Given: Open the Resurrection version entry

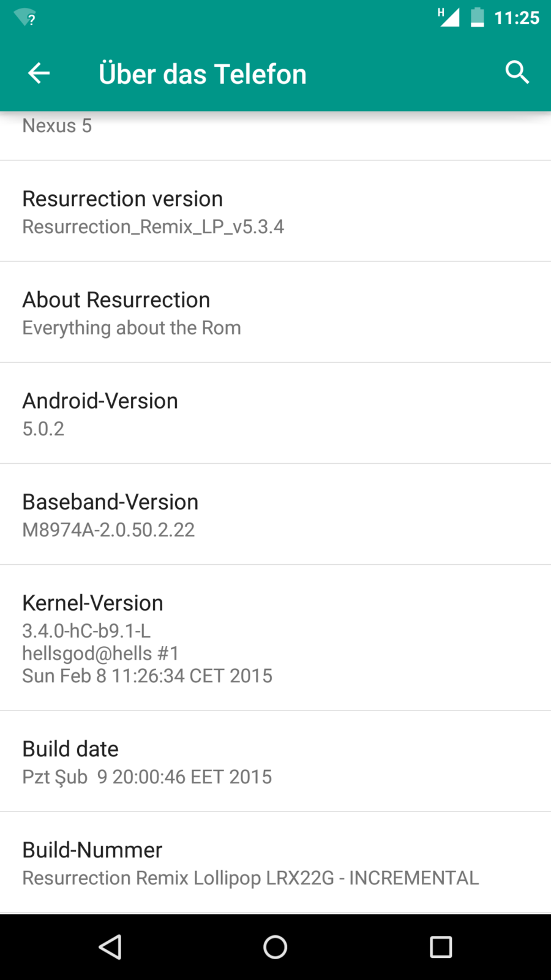Looking at the screenshot, I should 275,211.
